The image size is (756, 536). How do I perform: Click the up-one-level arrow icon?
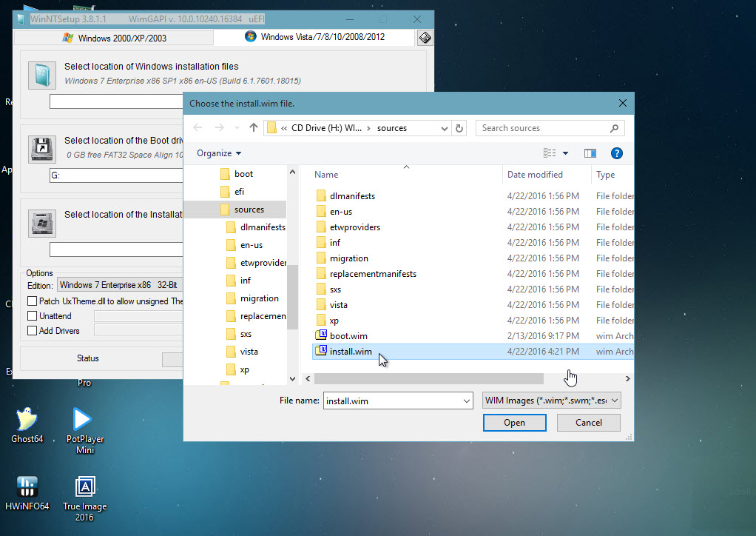[x=254, y=127]
